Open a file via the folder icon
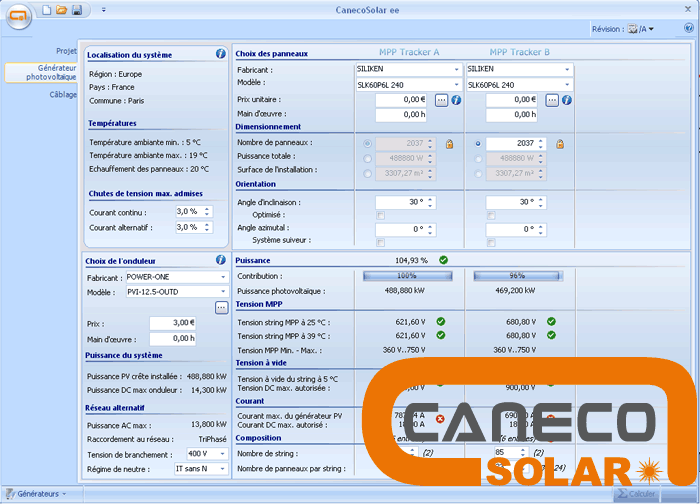 tap(62, 10)
